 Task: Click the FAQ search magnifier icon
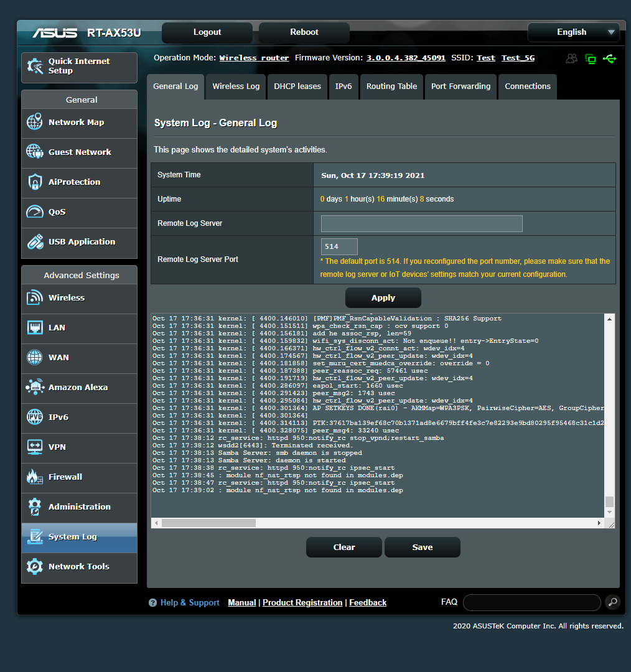[x=612, y=602]
